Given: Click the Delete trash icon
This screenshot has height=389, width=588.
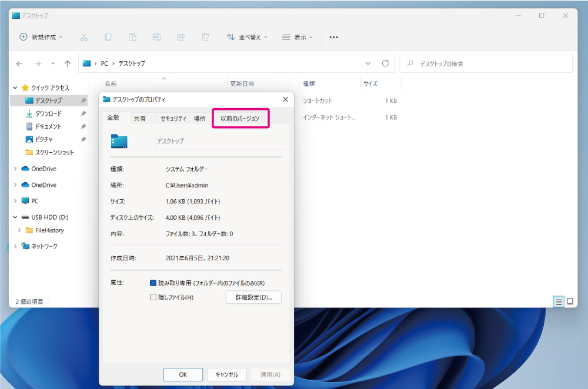Looking at the screenshot, I should pos(205,37).
